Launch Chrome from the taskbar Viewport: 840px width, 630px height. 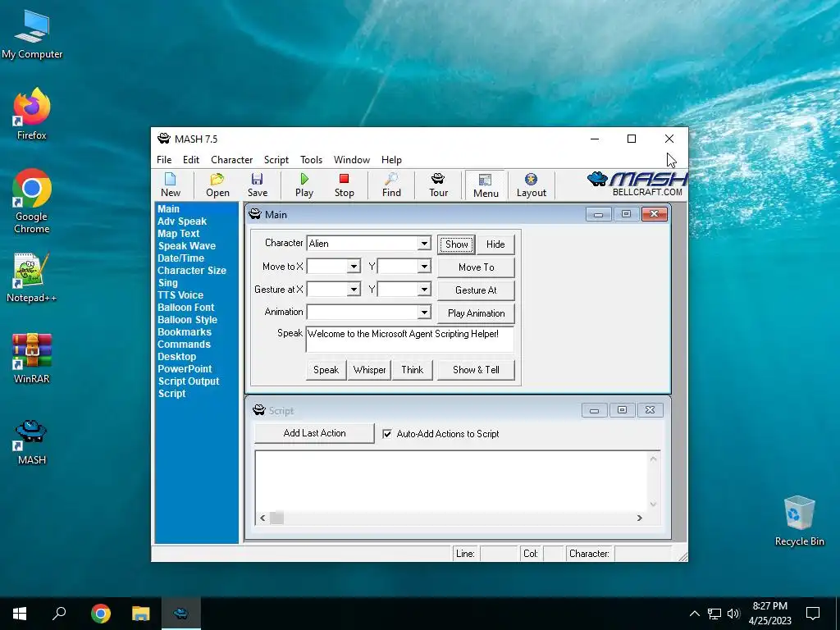[100, 614]
